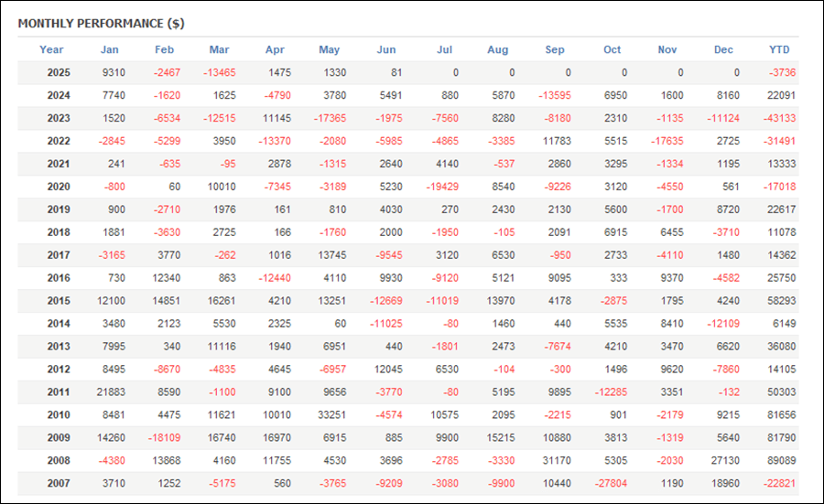Click the Year column header

pyautogui.click(x=51, y=49)
